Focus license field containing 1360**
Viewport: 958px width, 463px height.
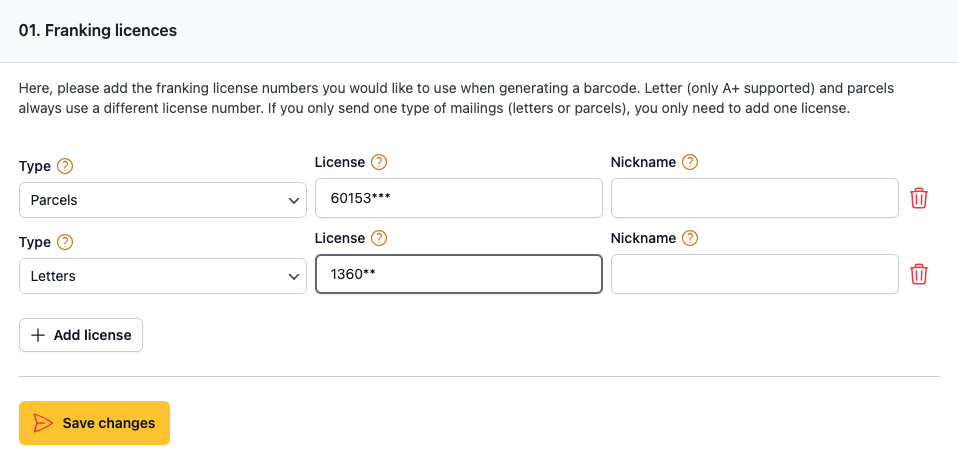[x=459, y=274]
